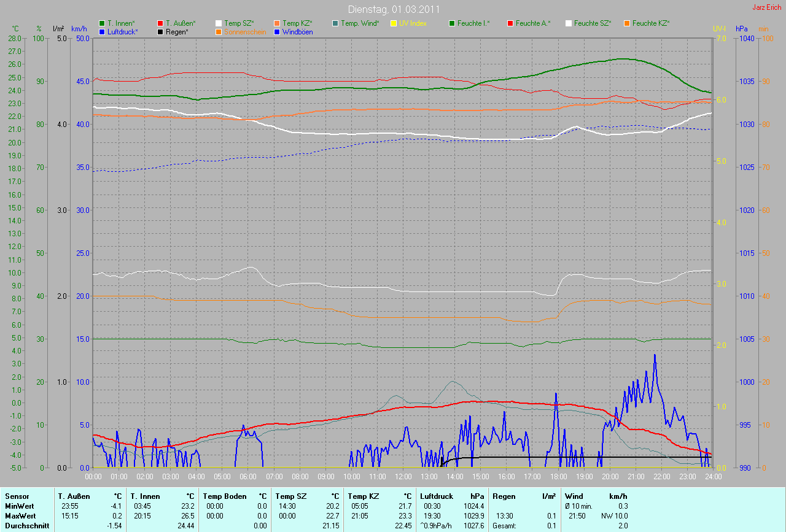Click the Jarz Erich author text
Screen dimensions: 786x532
[x=767, y=7]
